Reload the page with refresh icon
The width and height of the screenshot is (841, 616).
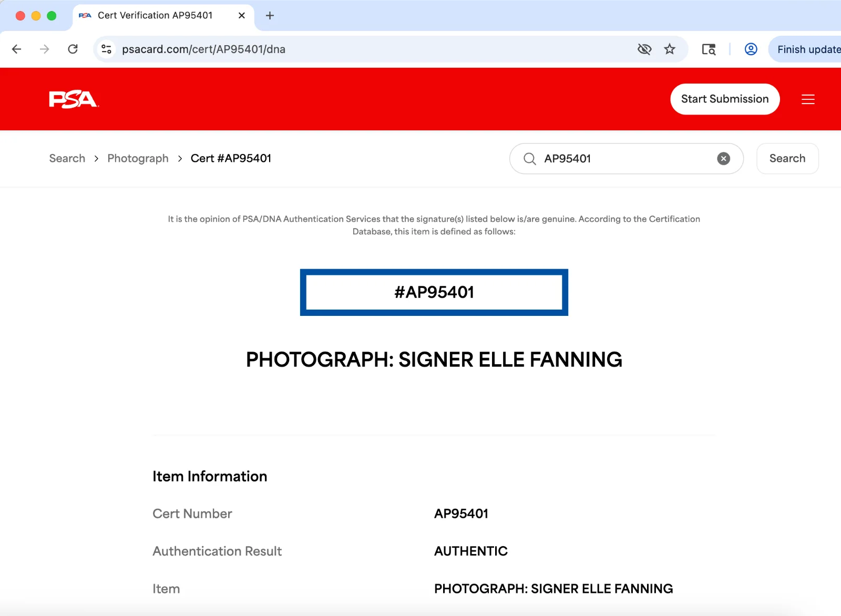(73, 49)
